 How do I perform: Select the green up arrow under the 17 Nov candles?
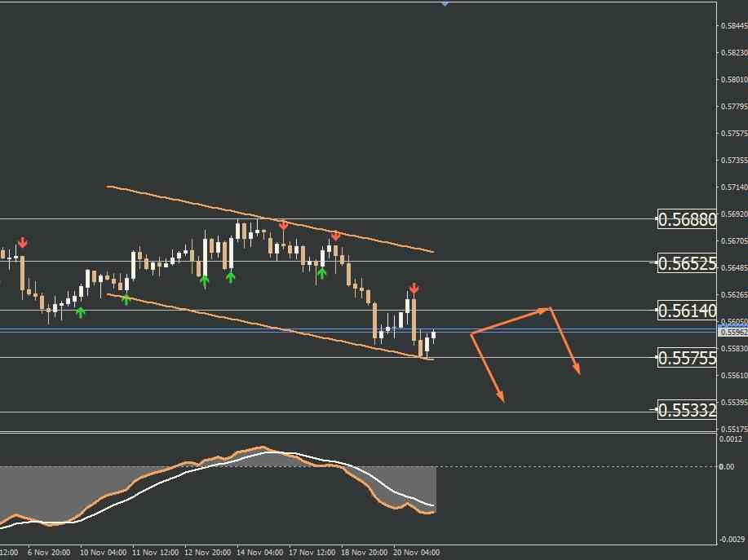click(x=322, y=273)
